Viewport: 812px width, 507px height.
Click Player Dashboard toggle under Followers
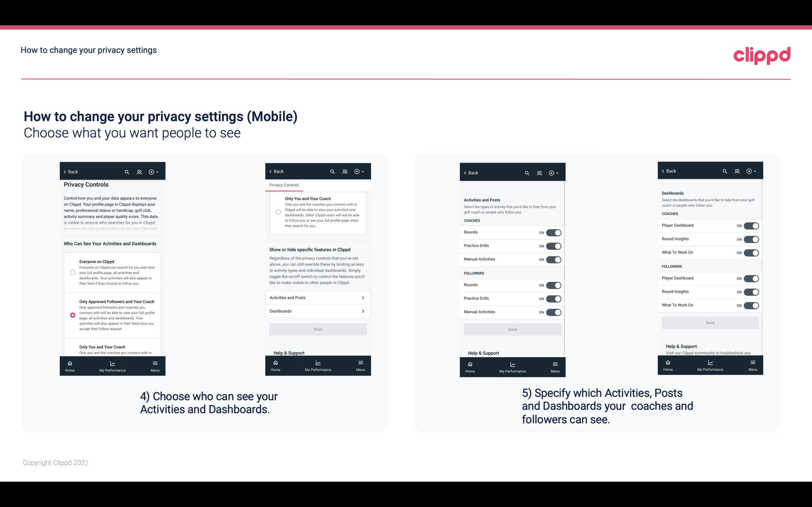coord(751,278)
